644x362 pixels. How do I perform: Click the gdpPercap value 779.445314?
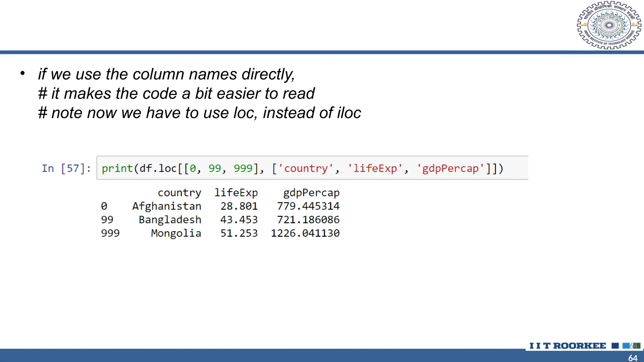click(x=308, y=206)
